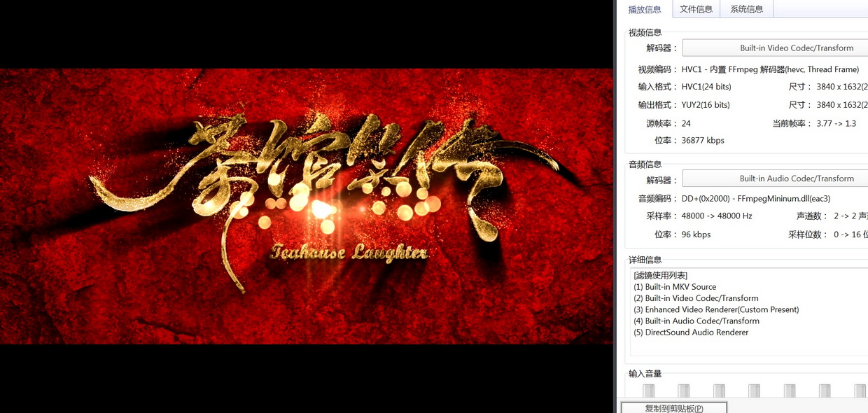Viewport: 868px width, 413px height.
Task: Click the audio bitrate value 96 kbps
Action: click(x=696, y=234)
